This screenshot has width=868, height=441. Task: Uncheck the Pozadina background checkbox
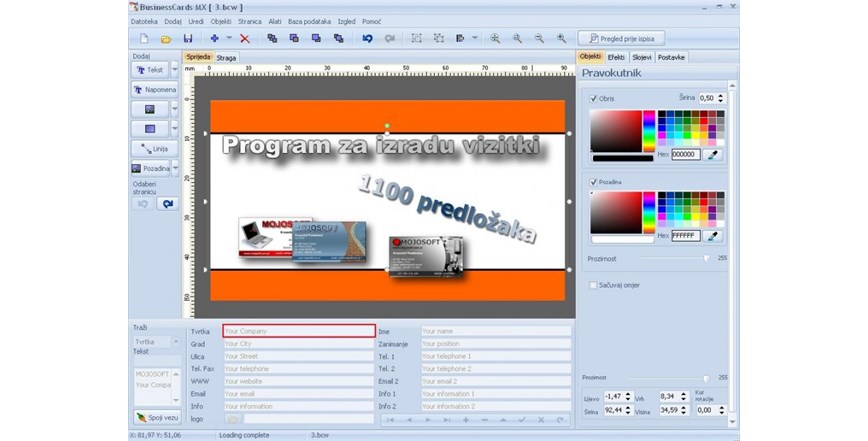click(x=594, y=182)
